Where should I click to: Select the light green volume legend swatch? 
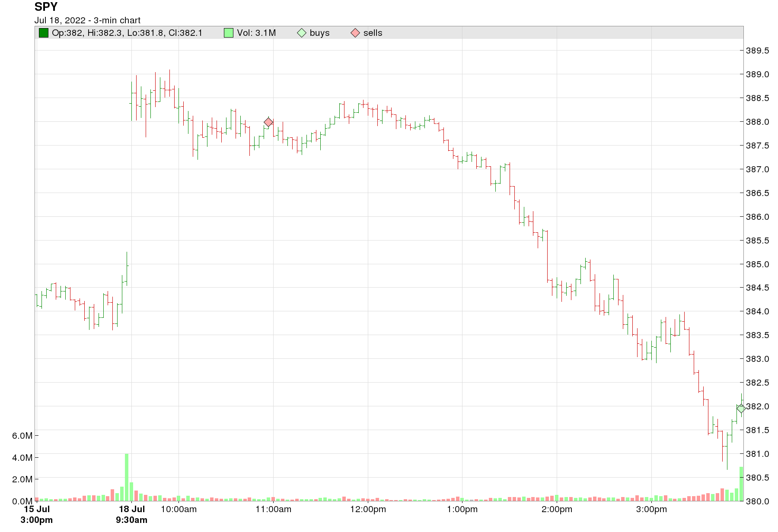229,33
